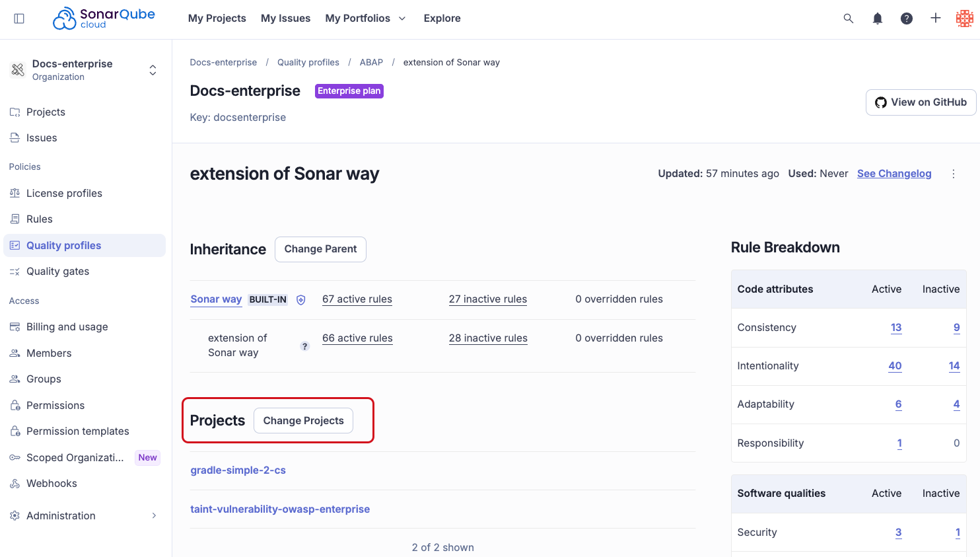
Task: Click the ABAP breadcrumb
Action: click(371, 63)
